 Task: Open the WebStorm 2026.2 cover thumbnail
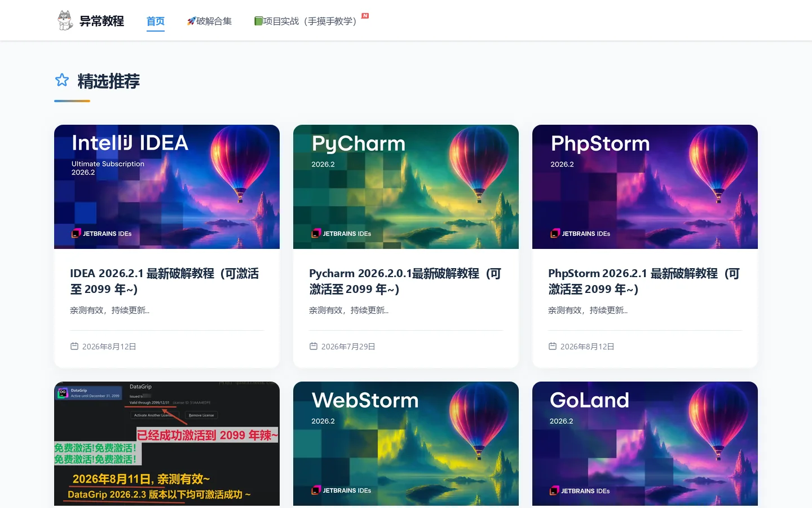pyautogui.click(x=406, y=444)
